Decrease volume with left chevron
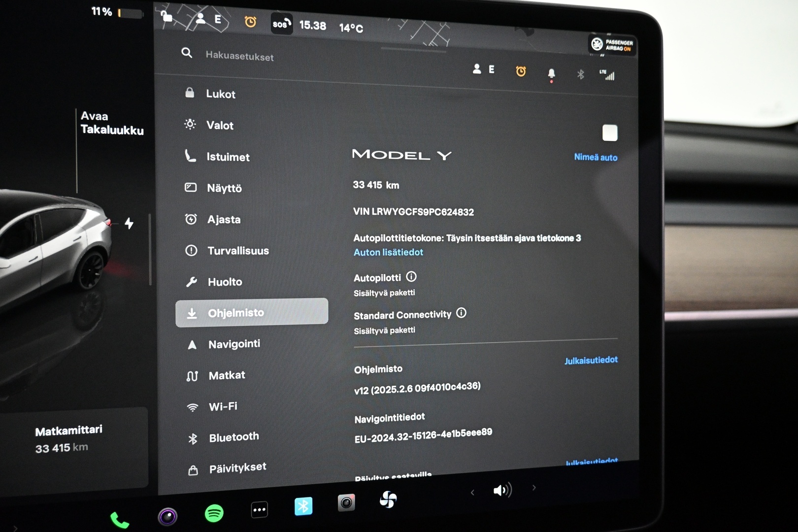The image size is (798, 532). pos(472,492)
